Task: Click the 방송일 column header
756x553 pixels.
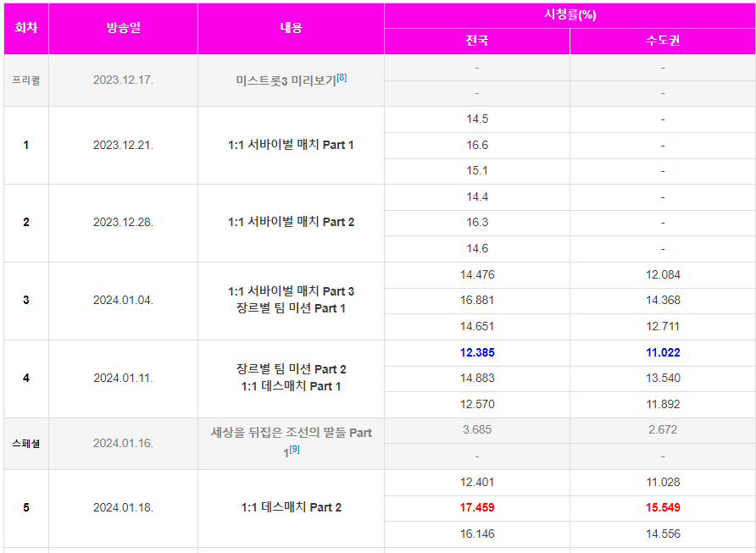Action: click(124, 27)
